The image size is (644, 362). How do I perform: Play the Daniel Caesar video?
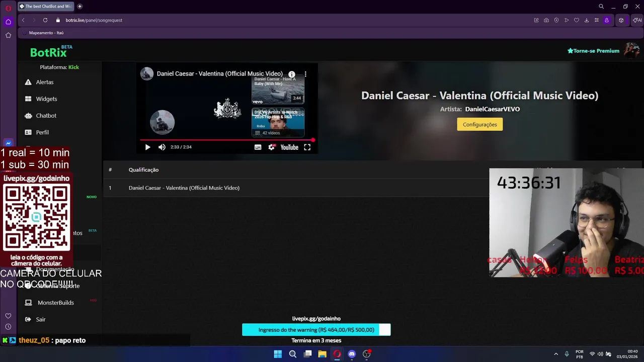pos(147,147)
